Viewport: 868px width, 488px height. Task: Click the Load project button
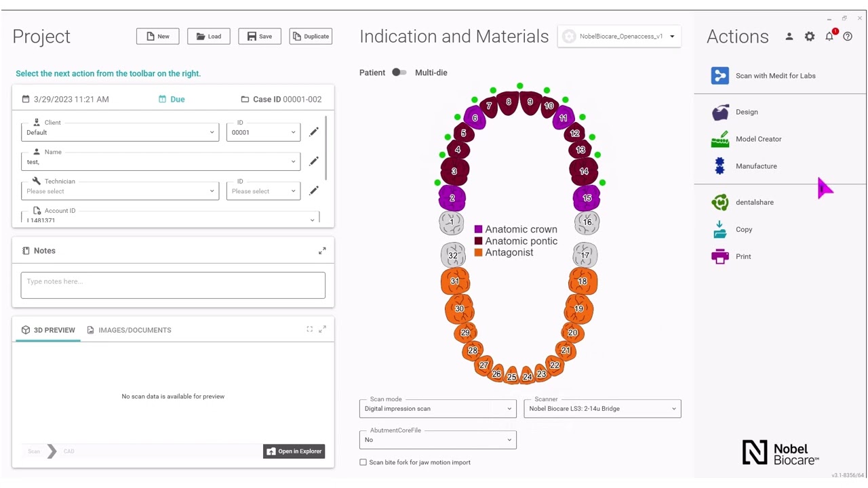coord(209,37)
